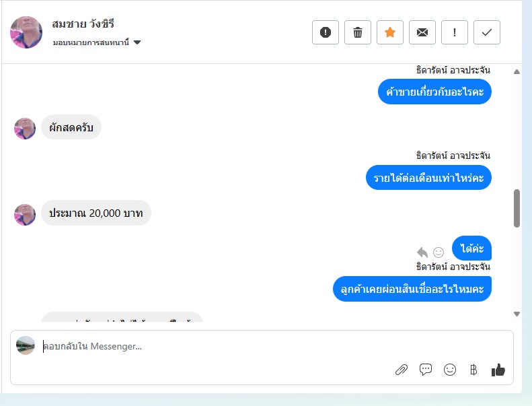Click the chat scrollbar down arrow

[x=517, y=314]
